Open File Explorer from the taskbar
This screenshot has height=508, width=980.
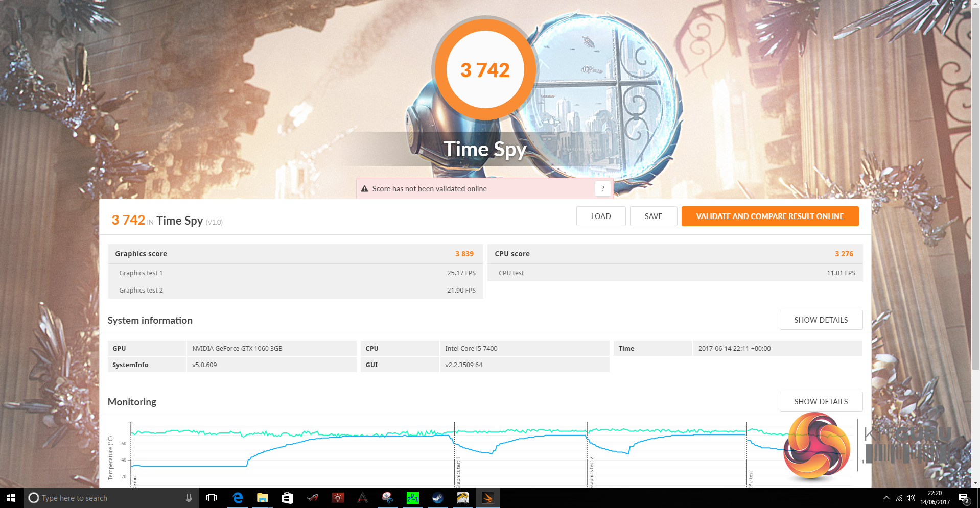262,498
